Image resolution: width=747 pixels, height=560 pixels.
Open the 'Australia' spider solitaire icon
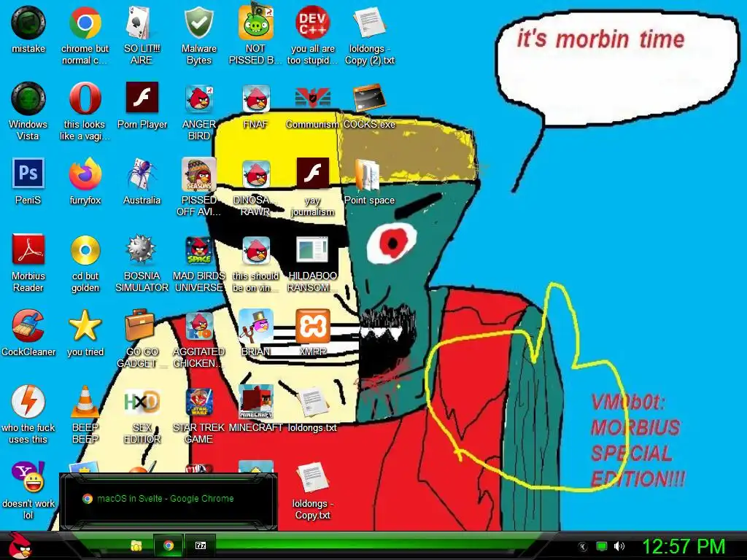(142, 175)
